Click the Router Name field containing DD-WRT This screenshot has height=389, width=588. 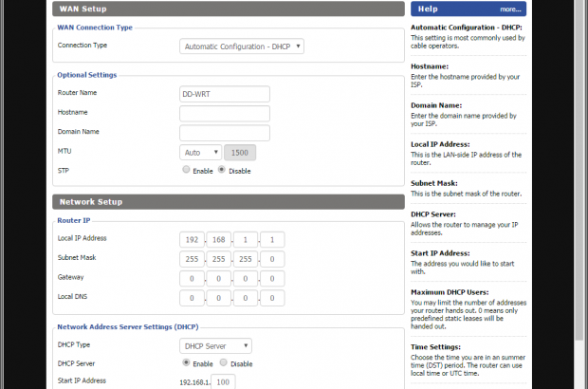pos(225,94)
